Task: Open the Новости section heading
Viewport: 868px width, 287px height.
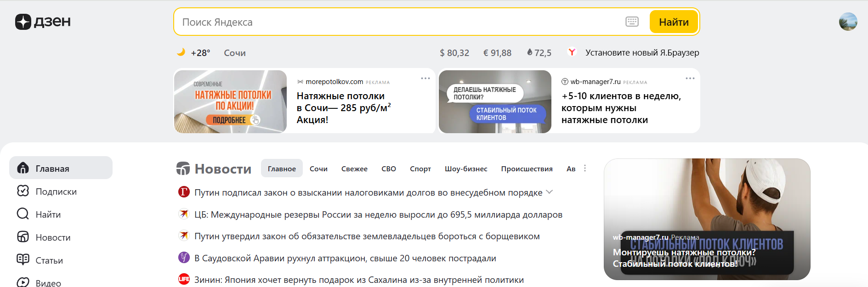Action: click(223, 169)
